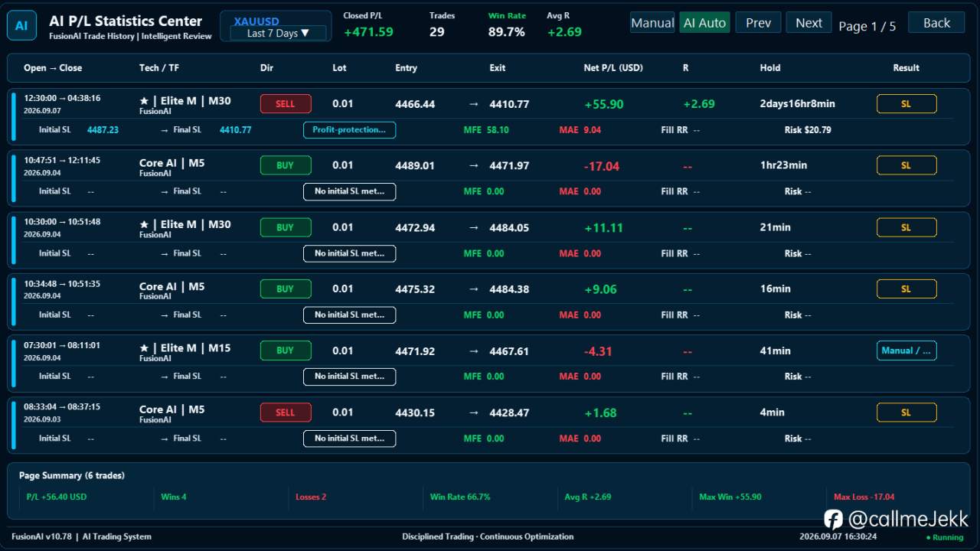This screenshot has height=551, width=980.
Task: Click the Win Rate value 89.7%
Action: (507, 32)
